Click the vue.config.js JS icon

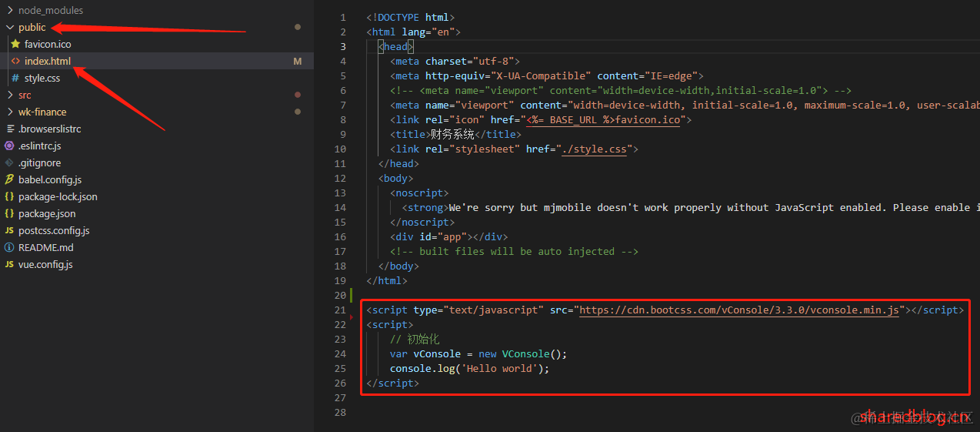coord(9,264)
